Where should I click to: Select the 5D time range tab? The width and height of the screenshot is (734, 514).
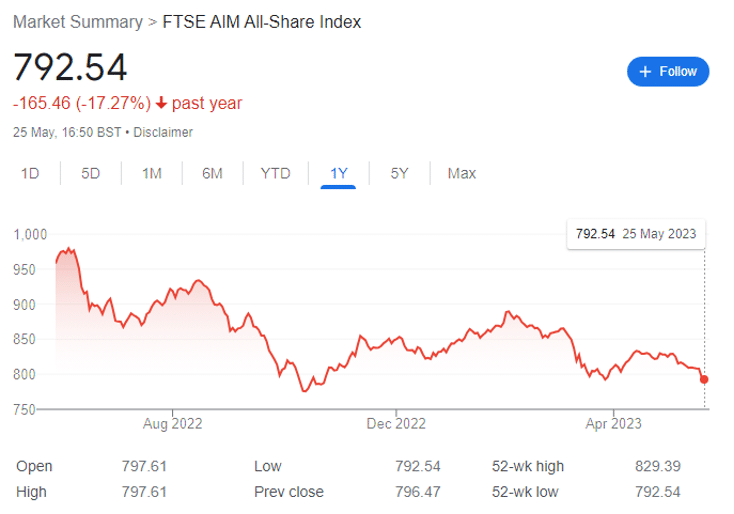coord(90,174)
